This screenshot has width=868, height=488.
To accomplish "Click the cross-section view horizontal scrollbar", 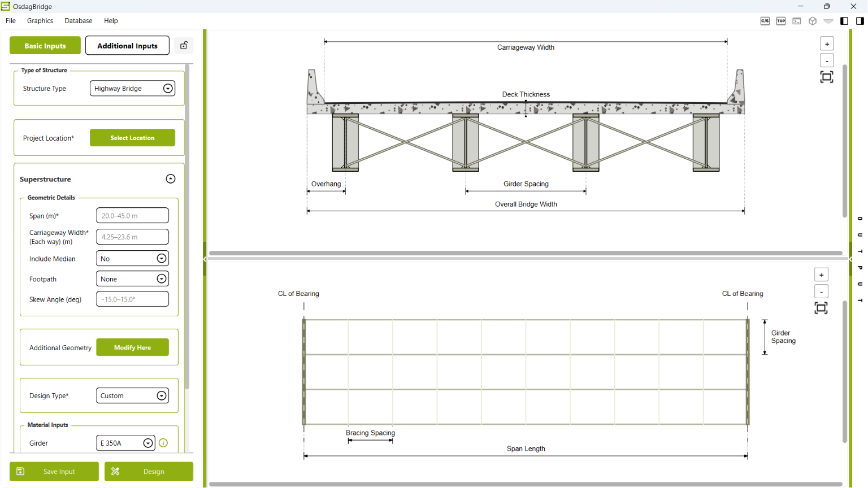I will point(526,254).
